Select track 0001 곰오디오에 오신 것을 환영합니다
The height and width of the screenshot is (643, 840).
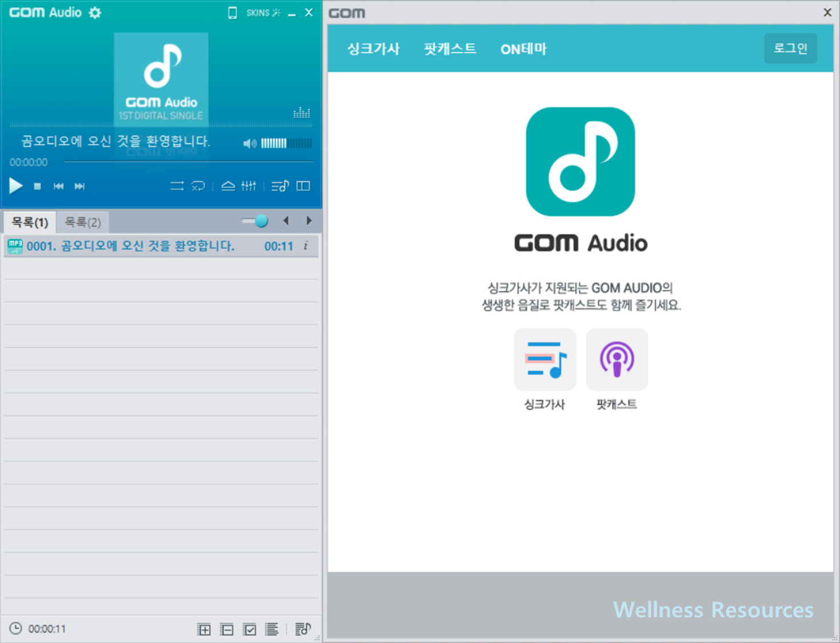tap(161, 246)
